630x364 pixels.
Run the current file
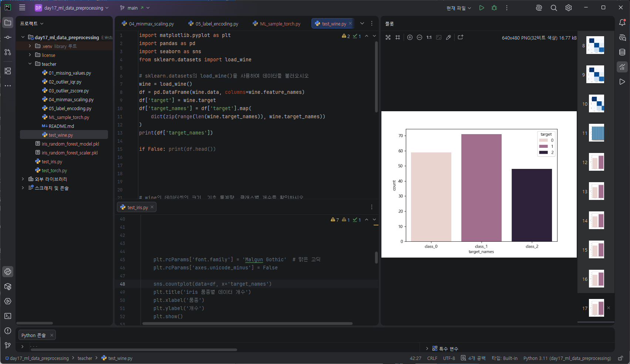(x=482, y=8)
